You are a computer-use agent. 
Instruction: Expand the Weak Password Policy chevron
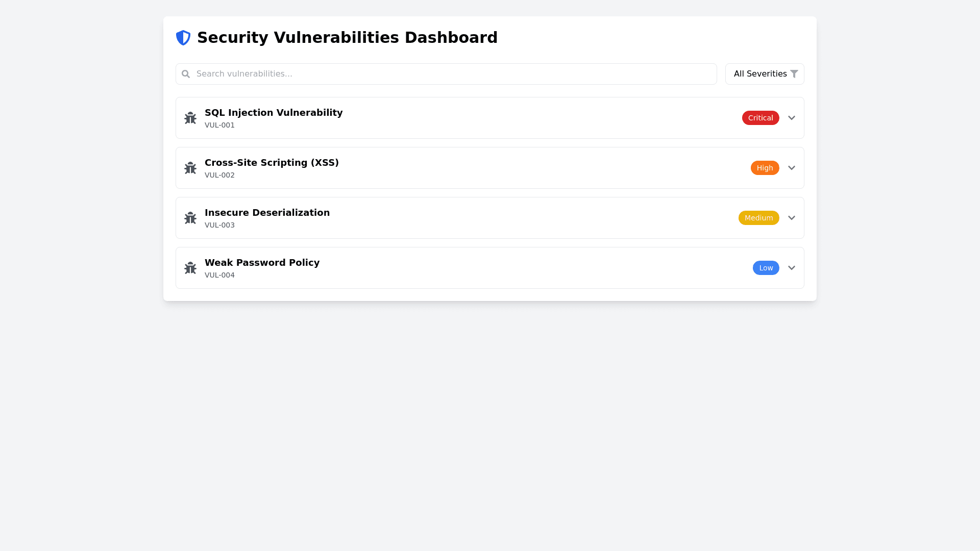792,268
